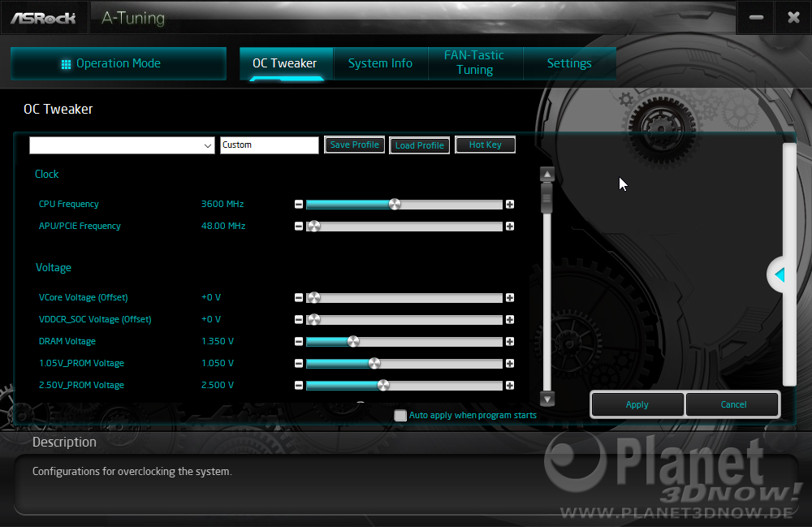The height and width of the screenshot is (527, 812).
Task: Click the settings list scrollbar thumb
Action: pyautogui.click(x=546, y=198)
